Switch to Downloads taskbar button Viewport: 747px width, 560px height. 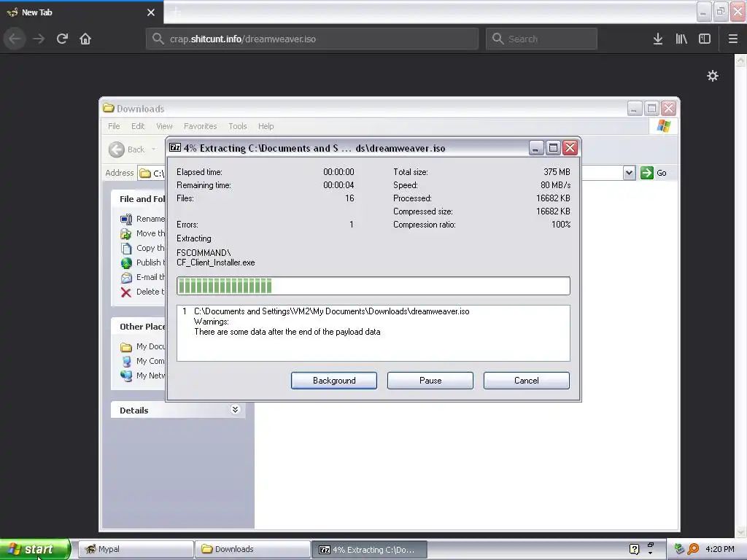(252, 549)
